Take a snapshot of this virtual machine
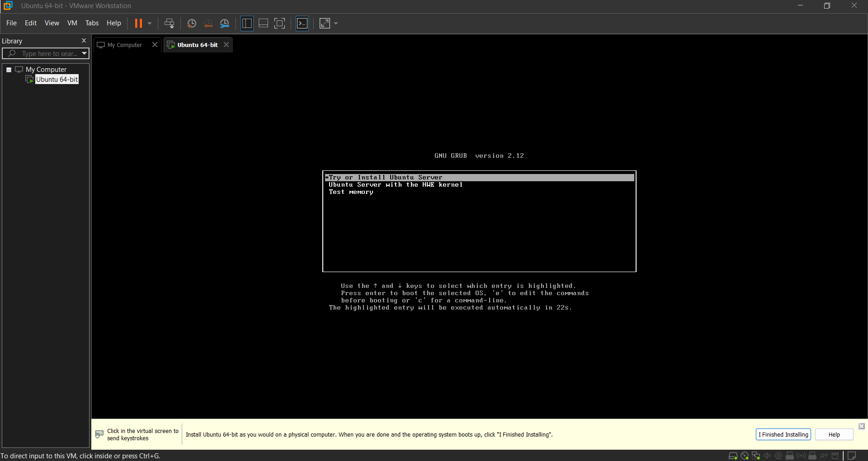This screenshot has width=868, height=461. pyautogui.click(x=192, y=23)
